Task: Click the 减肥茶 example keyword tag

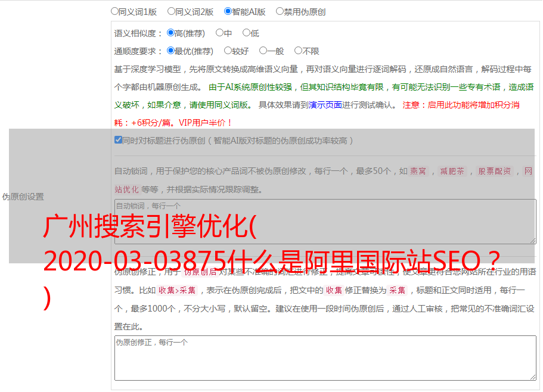Action: point(452,171)
